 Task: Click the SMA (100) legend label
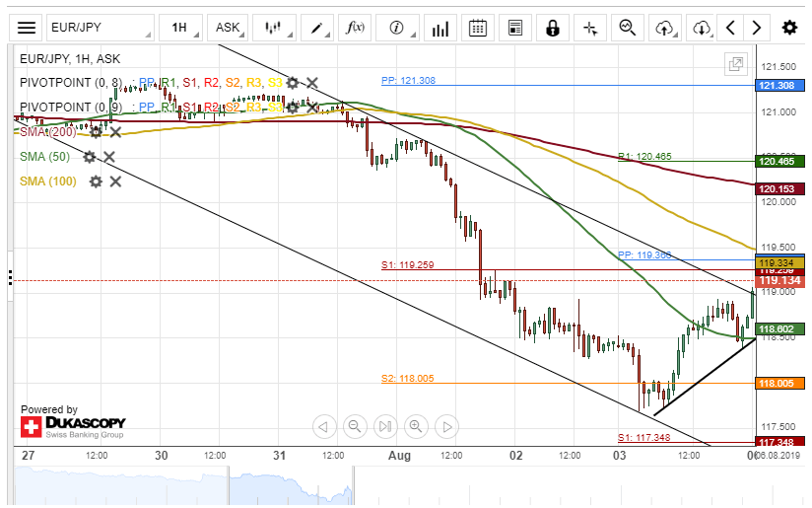pos(48,181)
